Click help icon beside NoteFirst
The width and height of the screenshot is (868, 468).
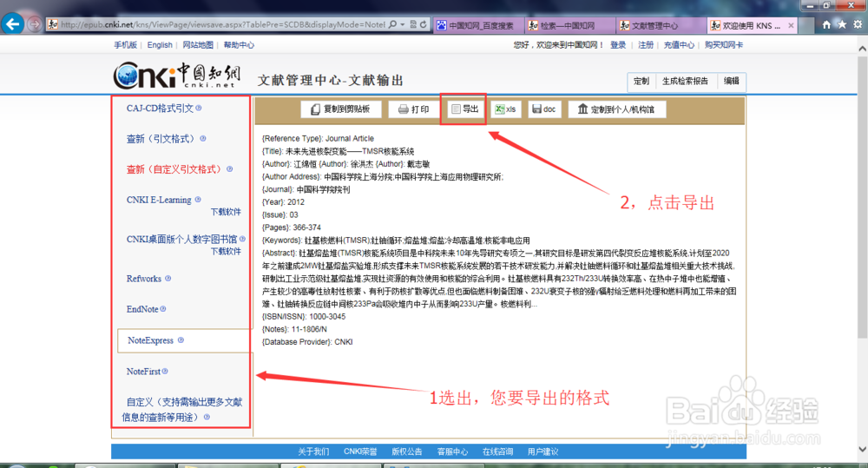(165, 371)
